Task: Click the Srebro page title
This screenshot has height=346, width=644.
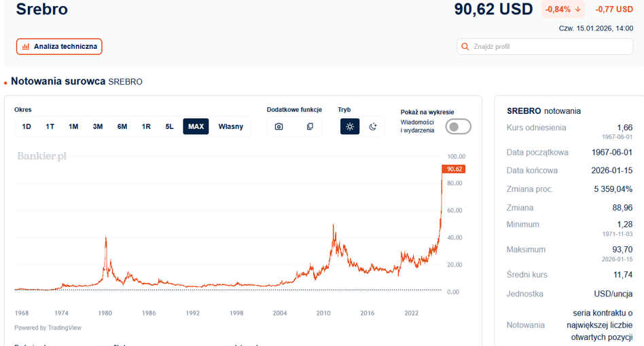Action: [42, 9]
